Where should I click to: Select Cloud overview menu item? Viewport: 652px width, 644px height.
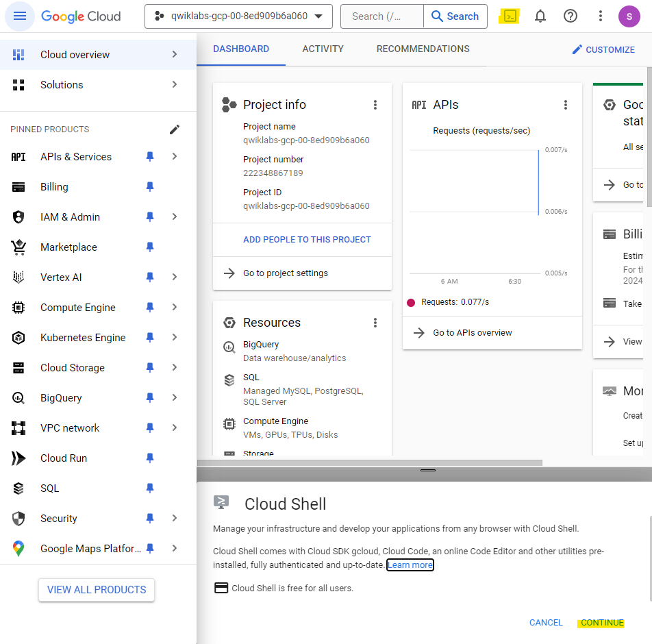tap(98, 55)
